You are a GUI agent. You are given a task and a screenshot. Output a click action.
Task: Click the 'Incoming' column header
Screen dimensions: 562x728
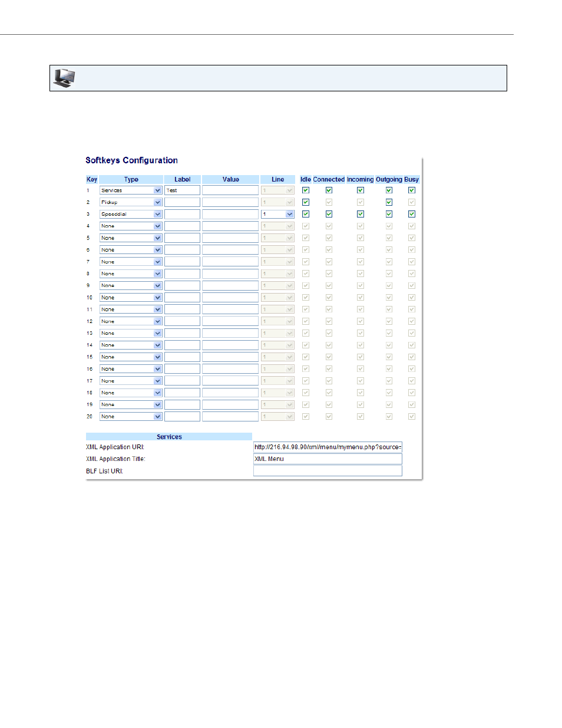tap(361, 179)
